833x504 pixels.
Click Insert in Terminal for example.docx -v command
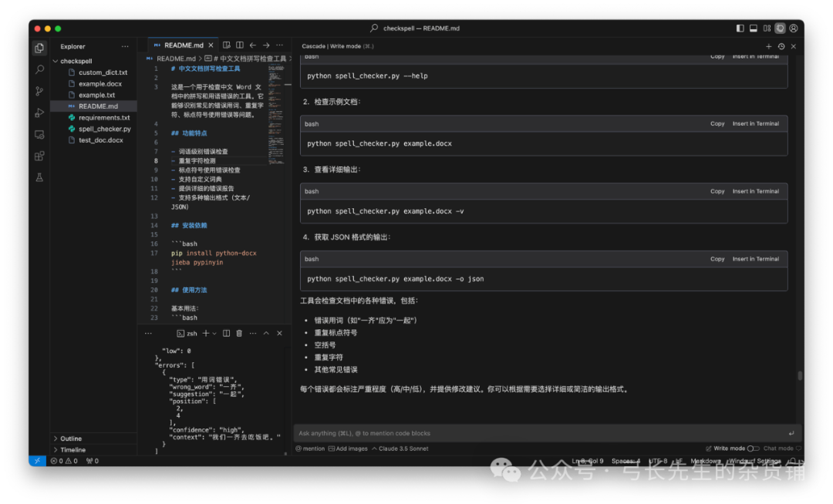(755, 191)
